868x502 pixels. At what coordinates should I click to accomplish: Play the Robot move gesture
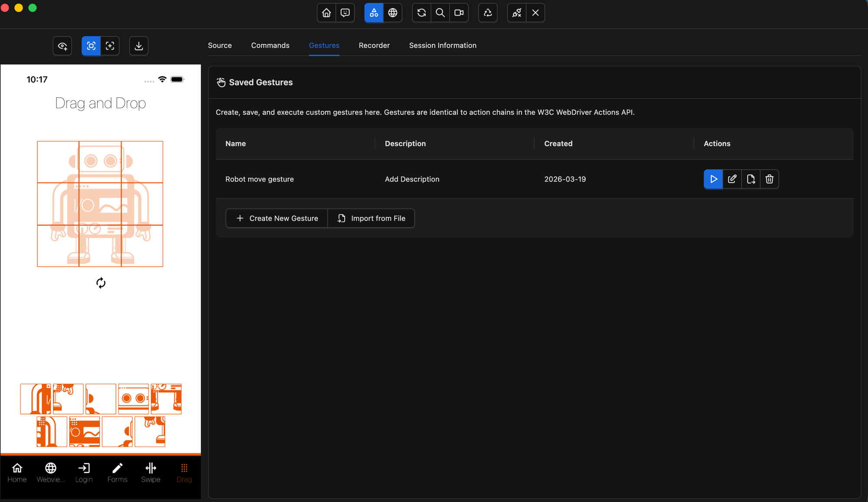(713, 179)
